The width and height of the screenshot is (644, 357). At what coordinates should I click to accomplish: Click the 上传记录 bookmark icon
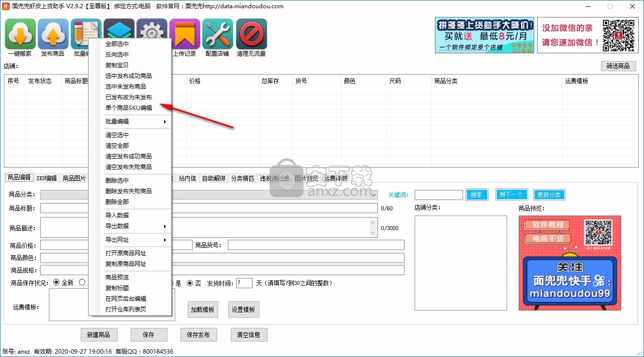pos(185,34)
